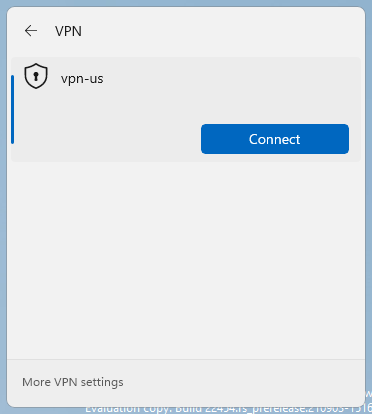The image size is (372, 414).
Task: Click the vpn-us shield lock icon
Action: click(x=36, y=76)
